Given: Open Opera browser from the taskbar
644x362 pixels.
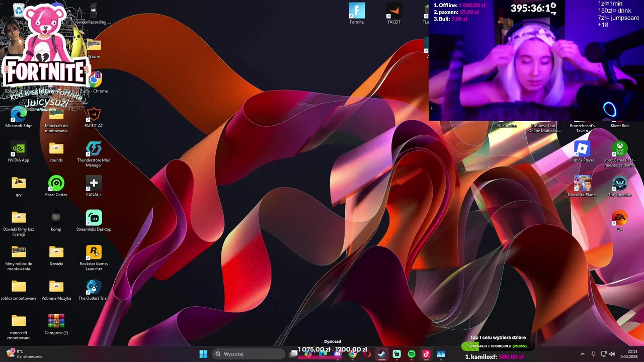Looking at the screenshot, I should pos(367,354).
